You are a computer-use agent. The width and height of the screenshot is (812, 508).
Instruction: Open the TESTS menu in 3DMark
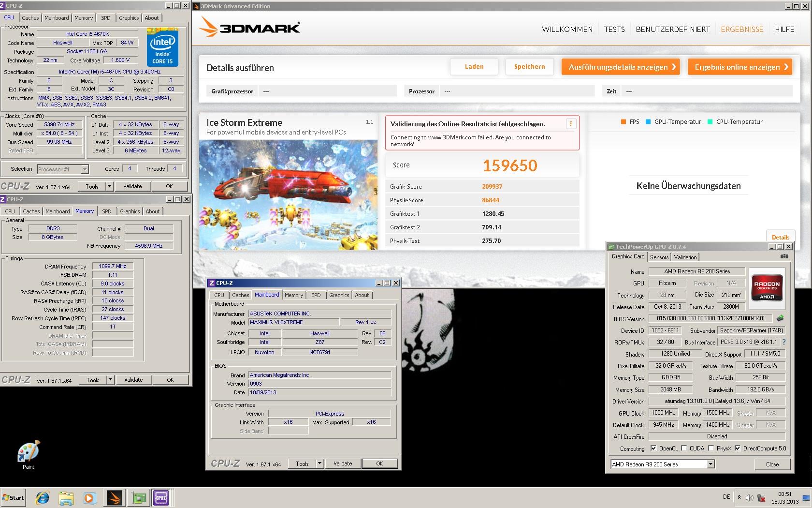pos(614,30)
